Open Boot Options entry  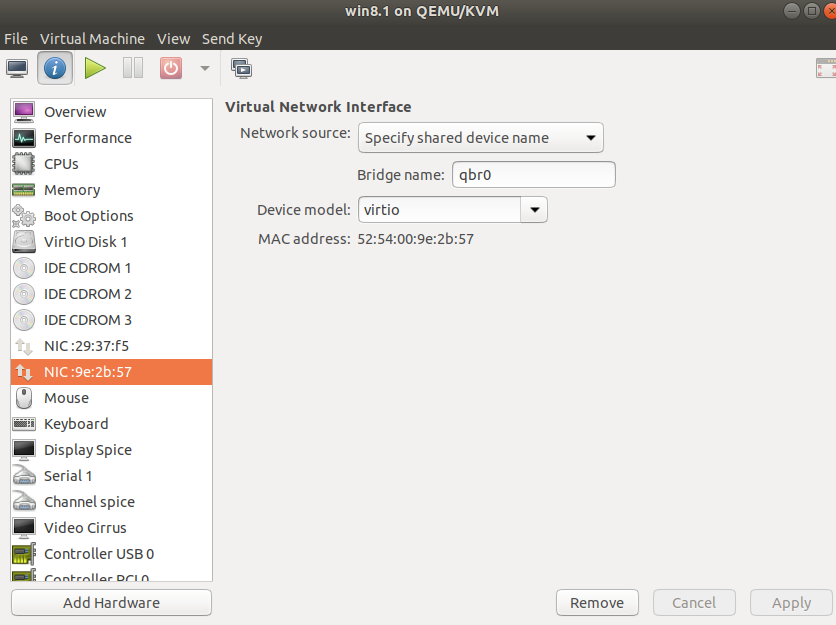111,216
